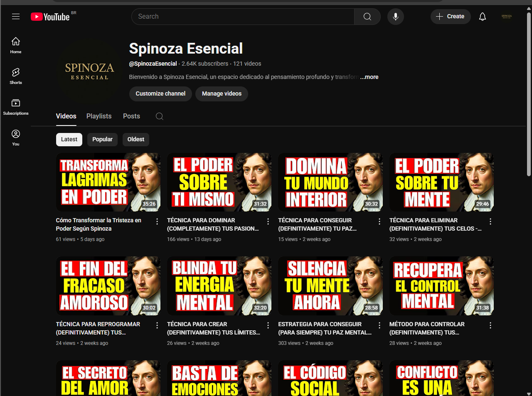Open options for TÉCNICA PARA ELIMINAR video
532x396 pixels.
490,221
